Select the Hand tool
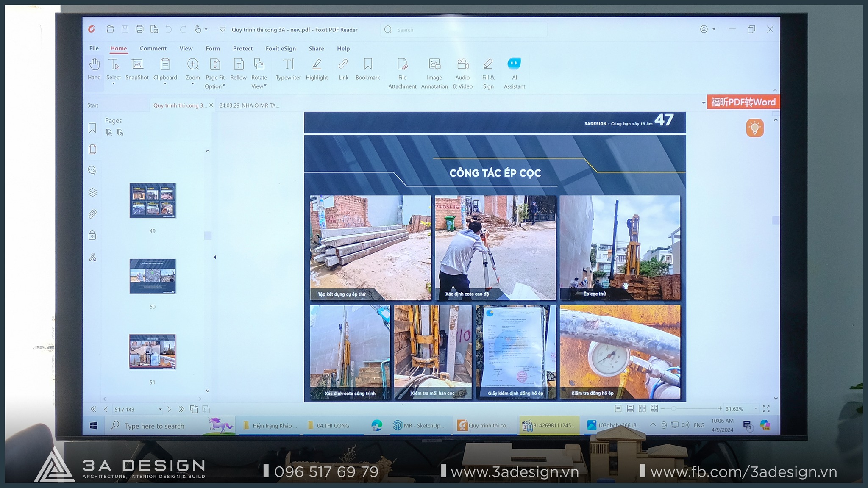This screenshot has width=868, height=488. click(94, 69)
